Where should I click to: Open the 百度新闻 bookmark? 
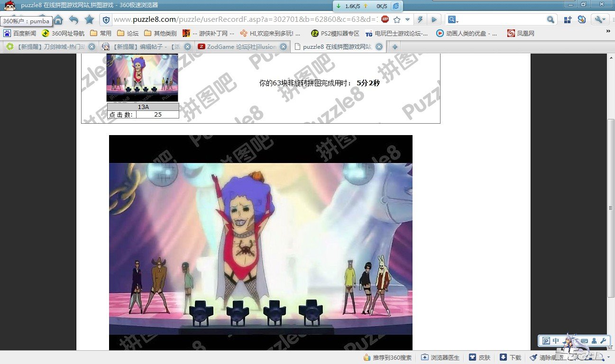point(20,33)
